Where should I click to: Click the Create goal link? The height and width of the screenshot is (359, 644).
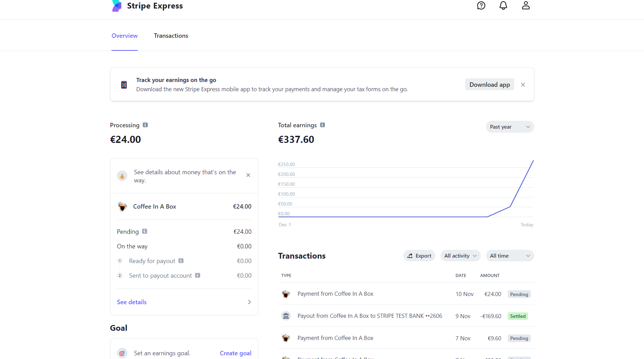pyautogui.click(x=235, y=353)
